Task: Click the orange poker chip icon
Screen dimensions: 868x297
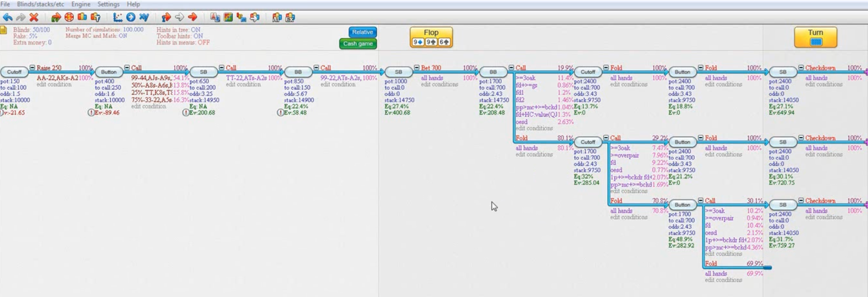Action: [69, 17]
